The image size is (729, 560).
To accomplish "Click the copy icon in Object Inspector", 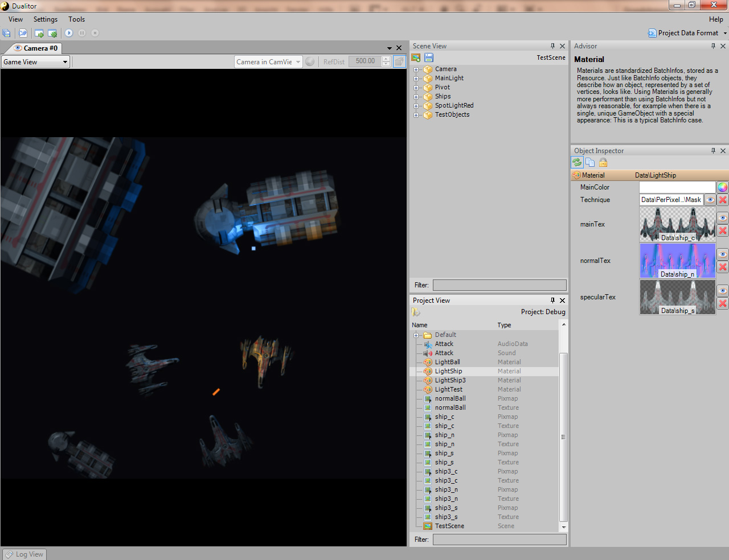I will coord(590,162).
